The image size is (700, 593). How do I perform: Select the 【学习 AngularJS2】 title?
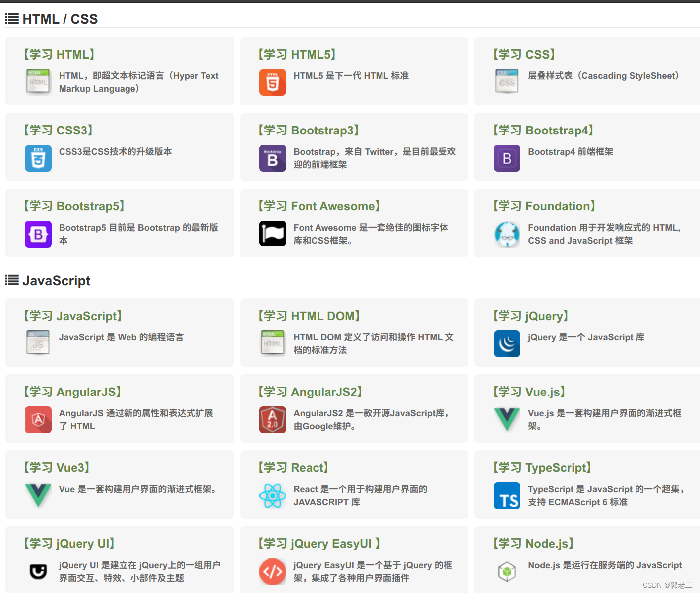coord(310,392)
